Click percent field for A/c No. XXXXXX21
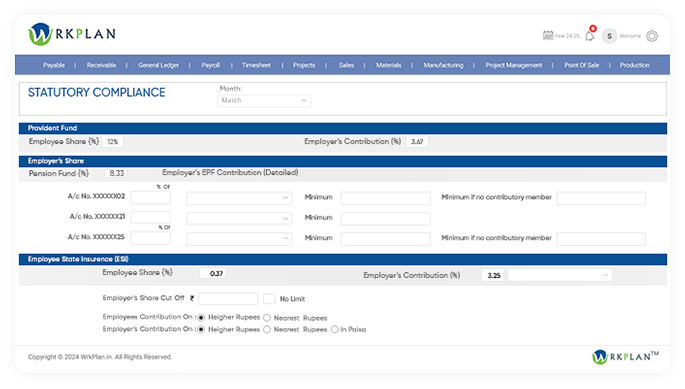Image resolution: width=685 pixels, height=389 pixels. click(x=150, y=217)
